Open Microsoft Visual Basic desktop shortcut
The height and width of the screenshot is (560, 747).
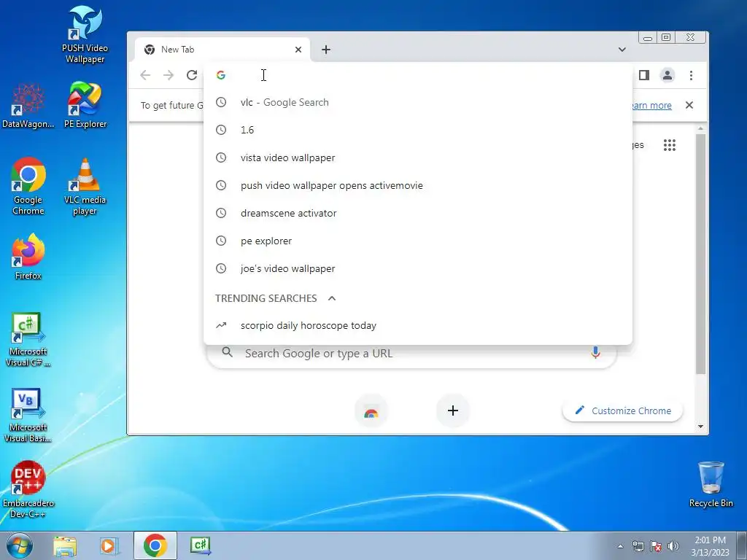point(28,416)
